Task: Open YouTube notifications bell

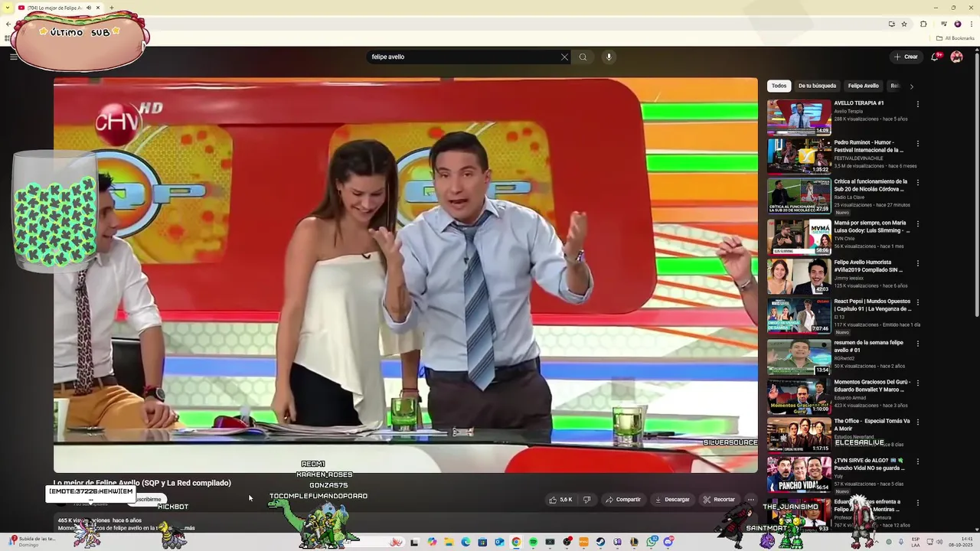Action: [936, 57]
